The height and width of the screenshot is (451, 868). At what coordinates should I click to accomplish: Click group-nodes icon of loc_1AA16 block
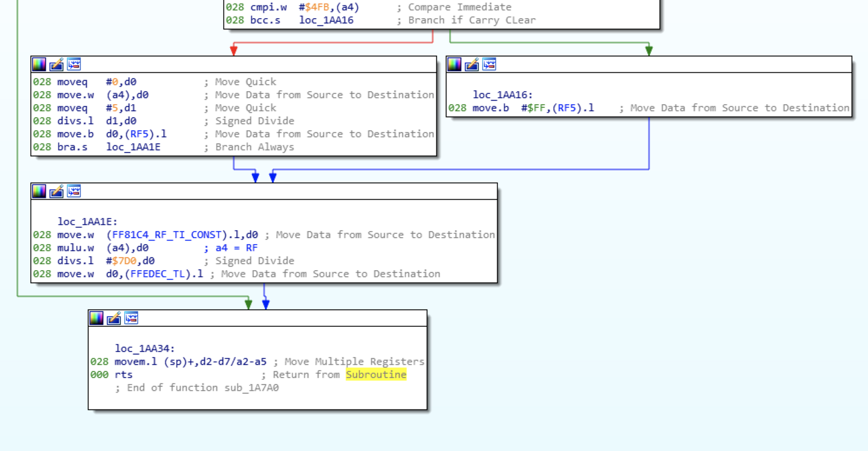(489, 64)
